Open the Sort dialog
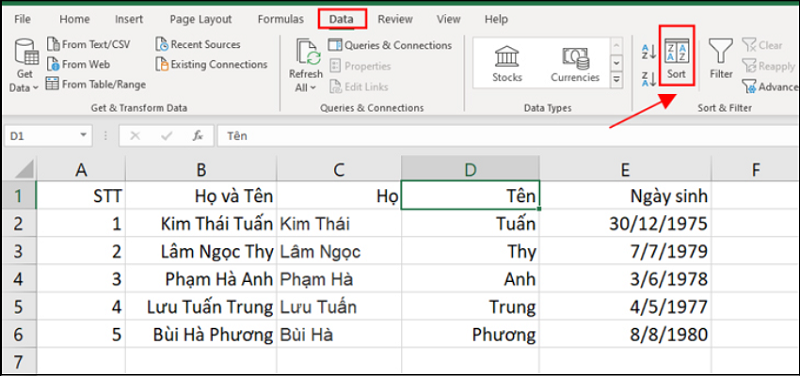The height and width of the screenshot is (376, 800). 677,60
